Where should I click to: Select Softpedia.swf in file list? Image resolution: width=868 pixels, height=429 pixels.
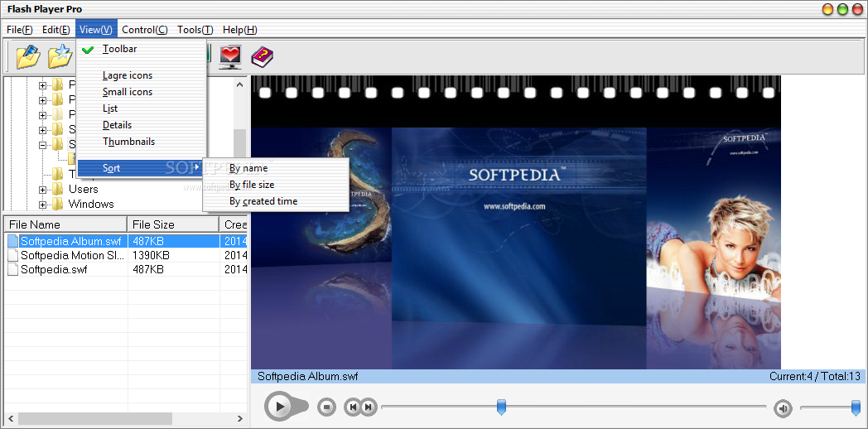[54, 270]
